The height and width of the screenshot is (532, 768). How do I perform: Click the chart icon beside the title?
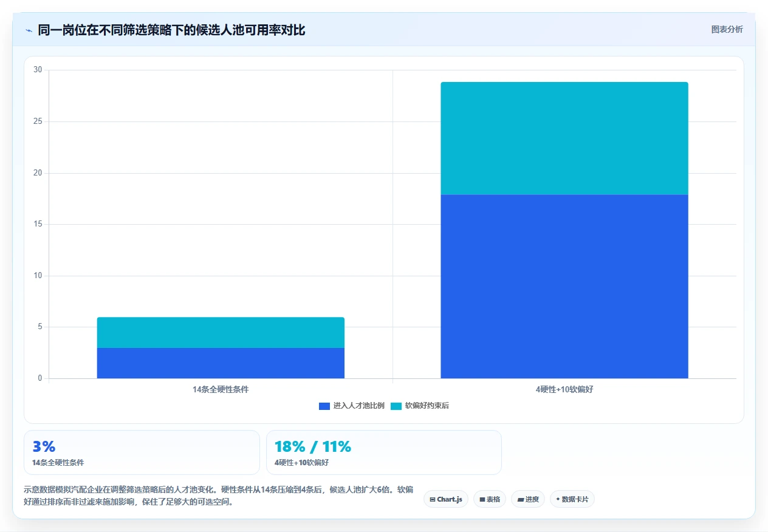click(29, 30)
